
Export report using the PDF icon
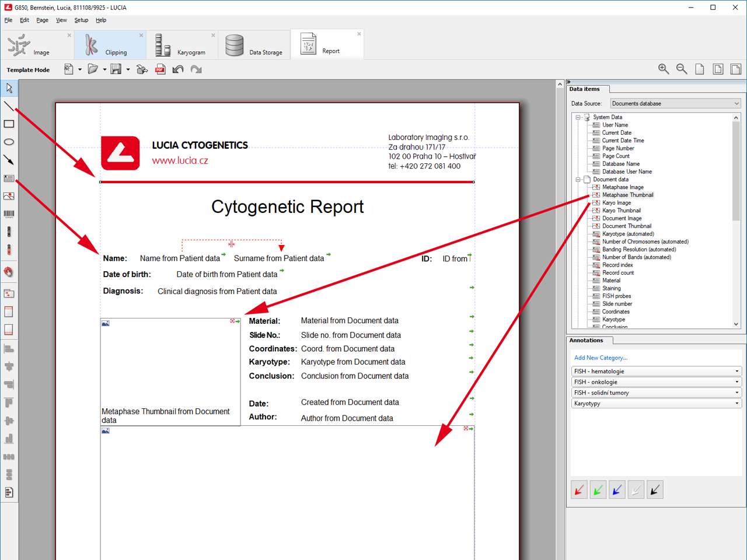coord(160,69)
